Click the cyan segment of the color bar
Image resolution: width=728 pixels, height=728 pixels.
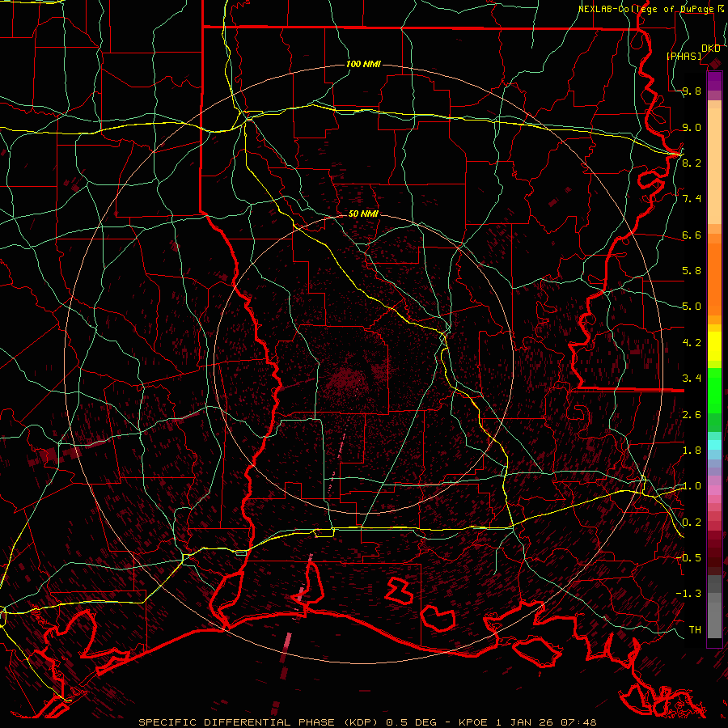[714, 444]
